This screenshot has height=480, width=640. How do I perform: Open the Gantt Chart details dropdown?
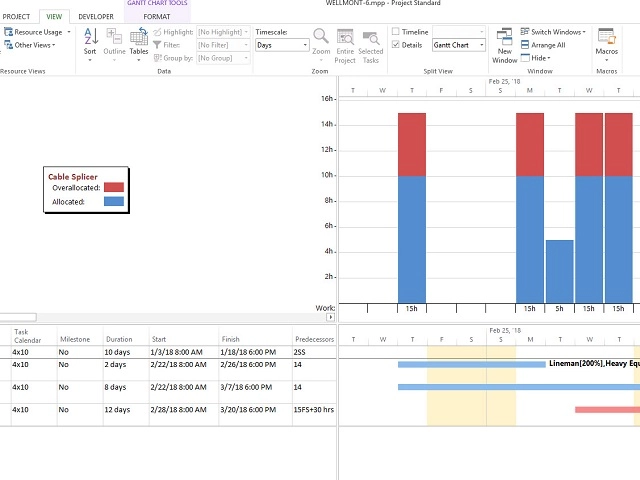tap(481, 45)
